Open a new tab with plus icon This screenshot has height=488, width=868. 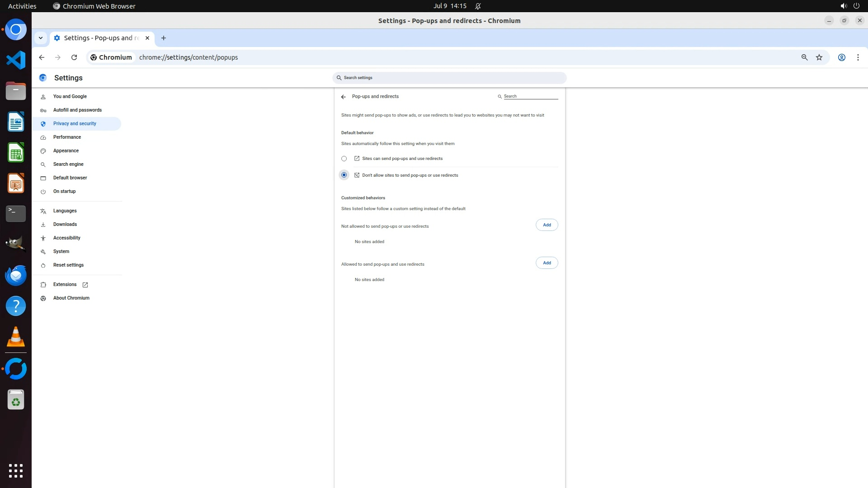click(x=164, y=38)
